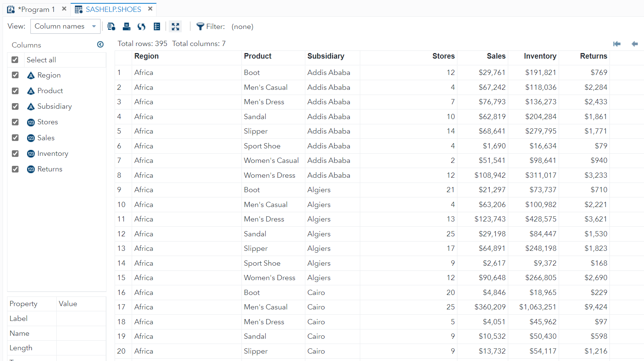This screenshot has width=644, height=361.
Task: Toggle the Inventory column checkbox
Action: click(x=15, y=154)
